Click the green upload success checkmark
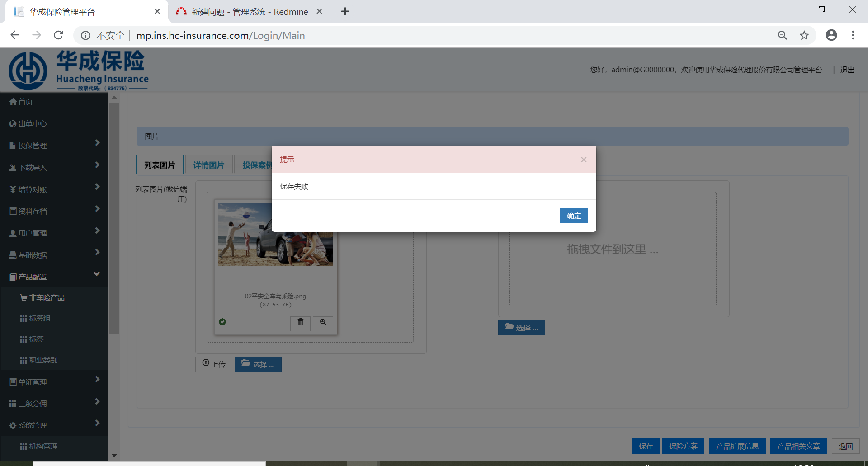The width and height of the screenshot is (868, 466). [x=222, y=322]
